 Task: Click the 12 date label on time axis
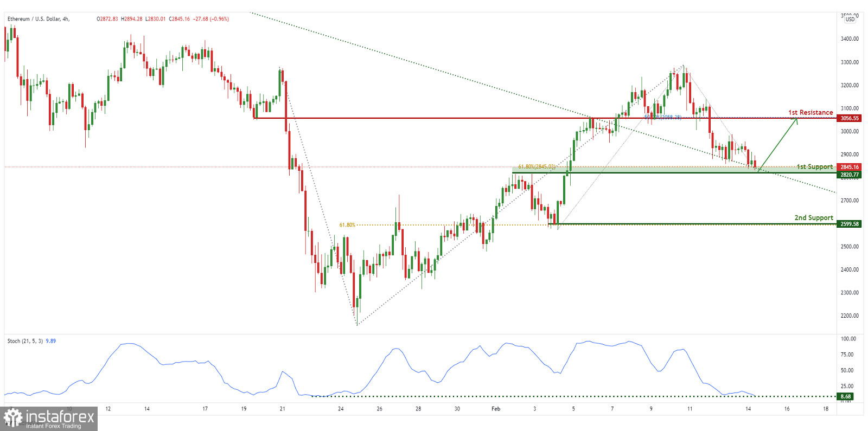pos(108,409)
